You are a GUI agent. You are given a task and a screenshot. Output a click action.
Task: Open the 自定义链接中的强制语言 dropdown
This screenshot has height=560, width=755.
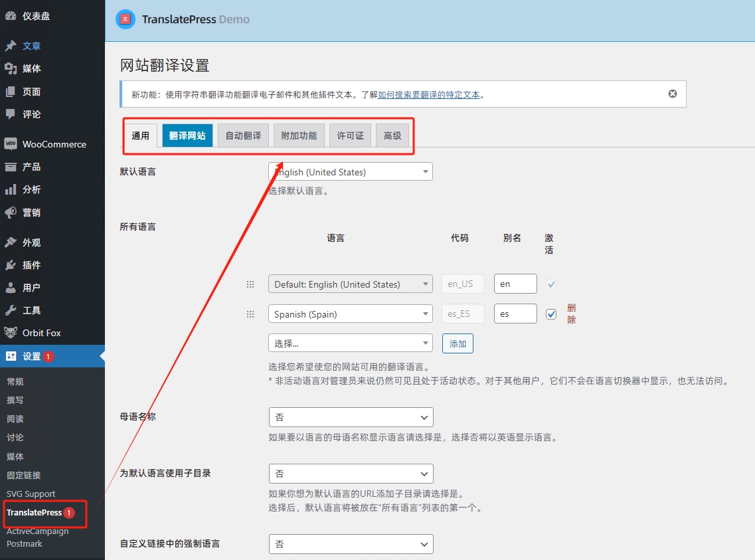351,544
